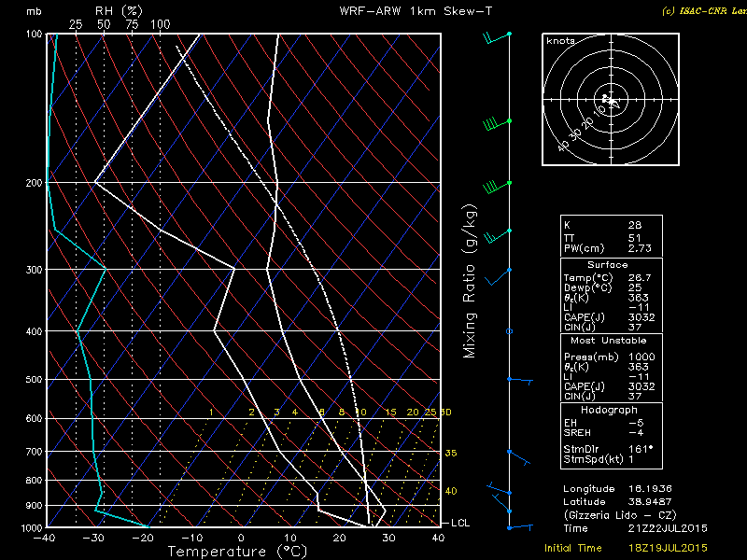Image resolution: width=747 pixels, height=560 pixels.
Task: Click the -20 temperature axis tick label
Action: point(143,539)
